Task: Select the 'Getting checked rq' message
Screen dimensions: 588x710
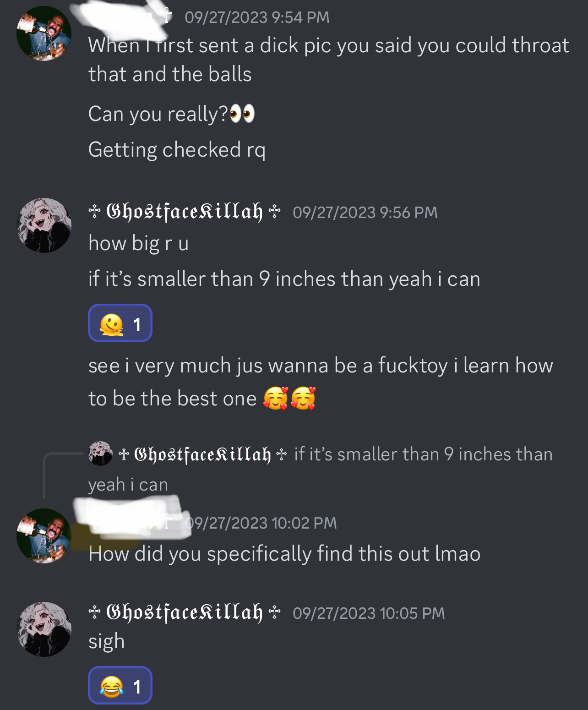Action: [x=177, y=150]
